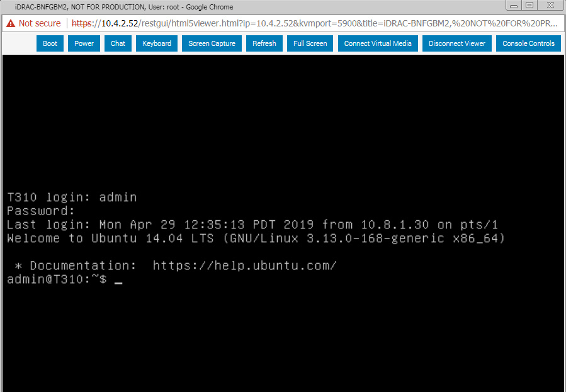
Task: Click the https://help.ubuntu.com/ documentation text
Action: (x=244, y=266)
